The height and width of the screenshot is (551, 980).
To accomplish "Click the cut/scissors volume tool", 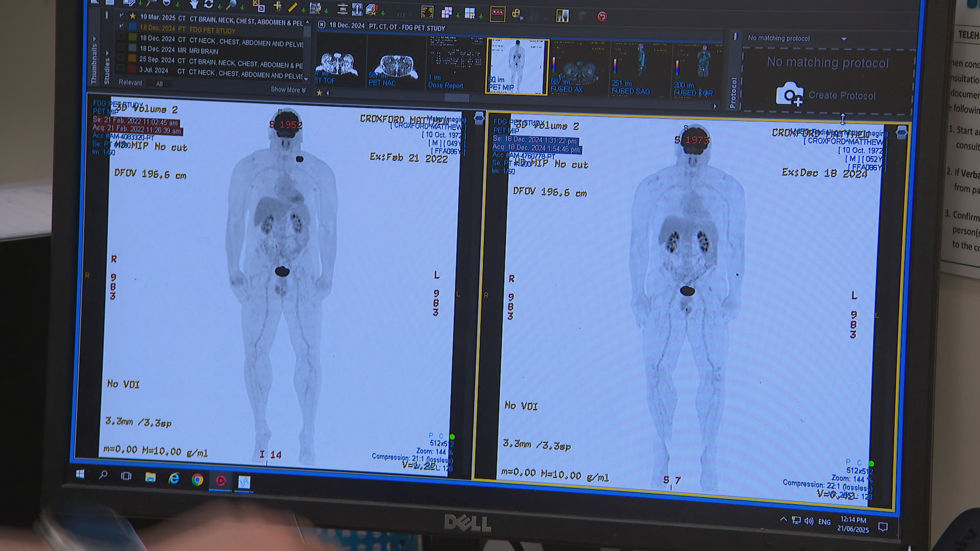I will point(371,10).
